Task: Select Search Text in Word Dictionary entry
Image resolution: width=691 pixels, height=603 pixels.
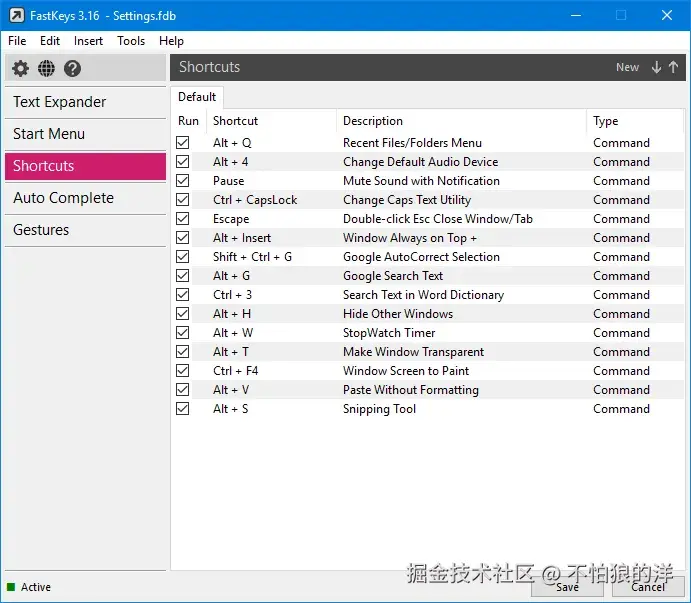Action: coord(423,294)
